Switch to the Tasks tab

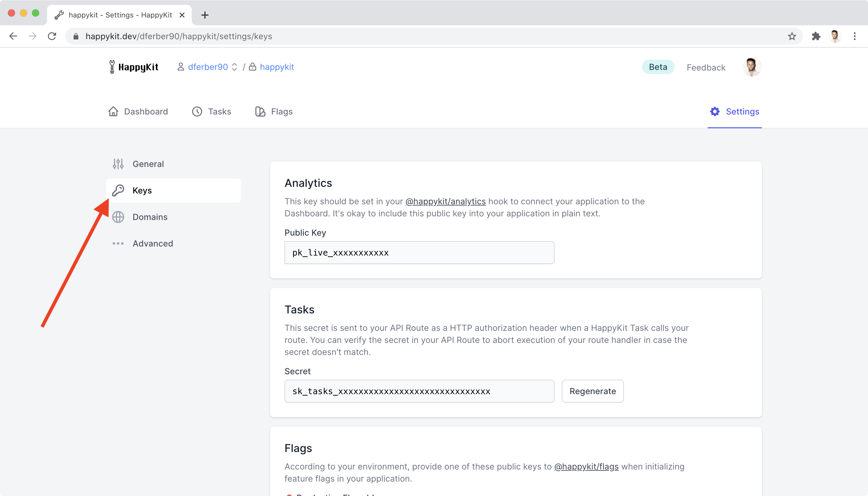pos(212,111)
